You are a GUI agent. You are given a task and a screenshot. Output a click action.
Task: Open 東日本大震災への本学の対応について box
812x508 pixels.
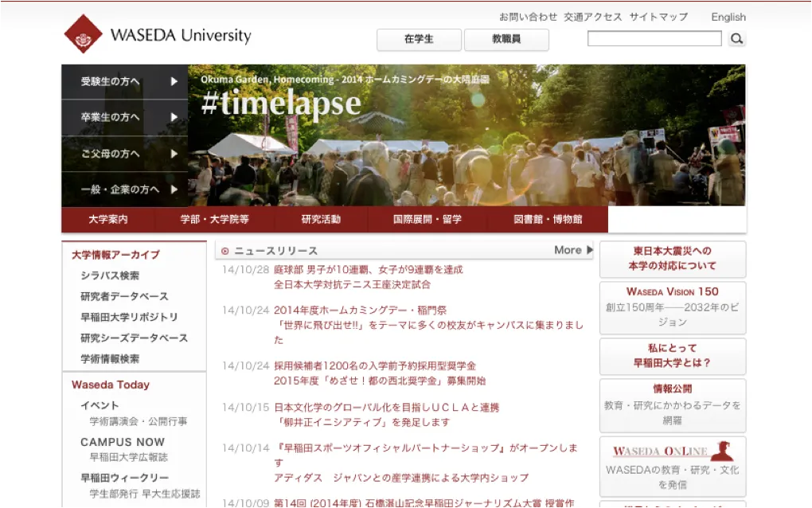click(673, 259)
